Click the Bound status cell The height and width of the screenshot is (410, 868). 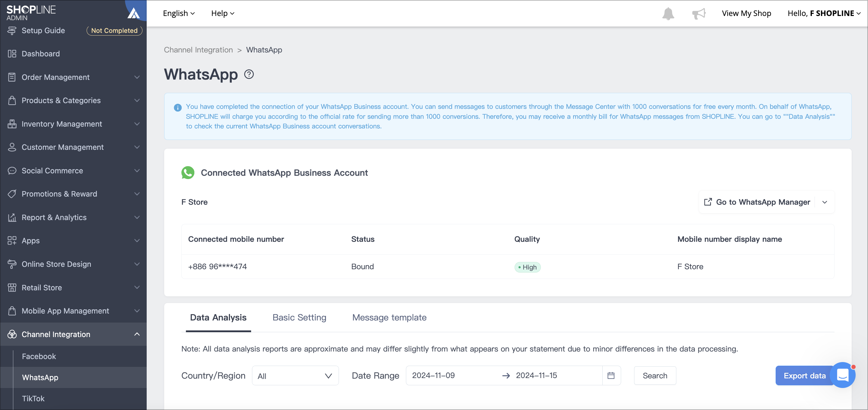tap(362, 266)
